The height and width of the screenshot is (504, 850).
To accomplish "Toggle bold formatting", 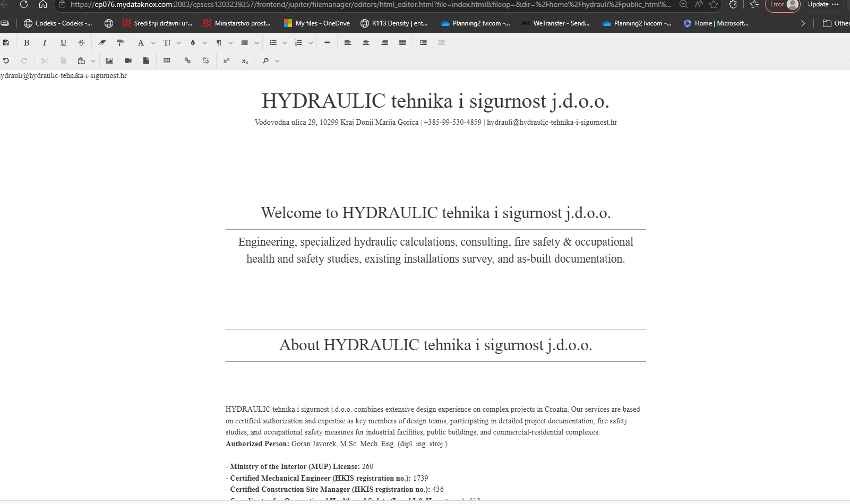I will pyautogui.click(x=27, y=42).
